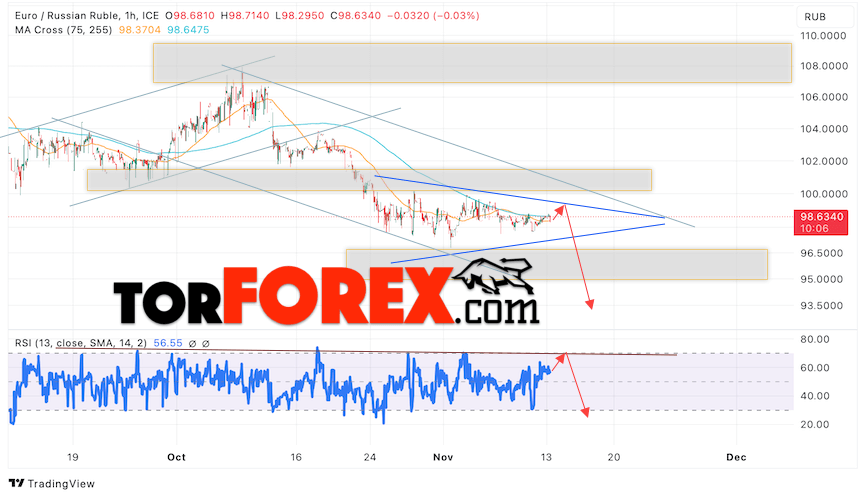Click the cyan MA value 98.6475
Image resolution: width=866 pixels, height=498 pixels.
click(x=188, y=30)
